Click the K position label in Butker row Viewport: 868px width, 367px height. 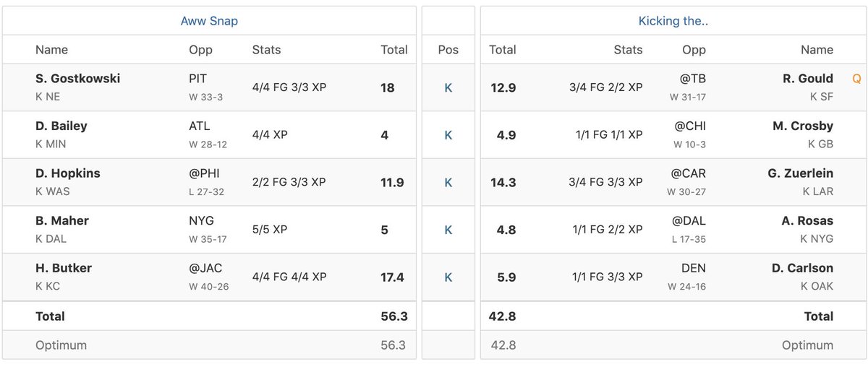(x=448, y=277)
